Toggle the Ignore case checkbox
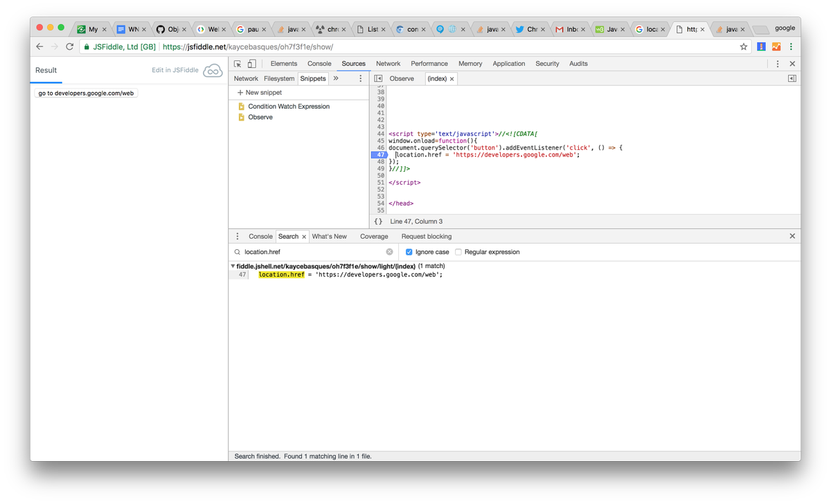Screen dimensions: 831x504 pos(409,252)
